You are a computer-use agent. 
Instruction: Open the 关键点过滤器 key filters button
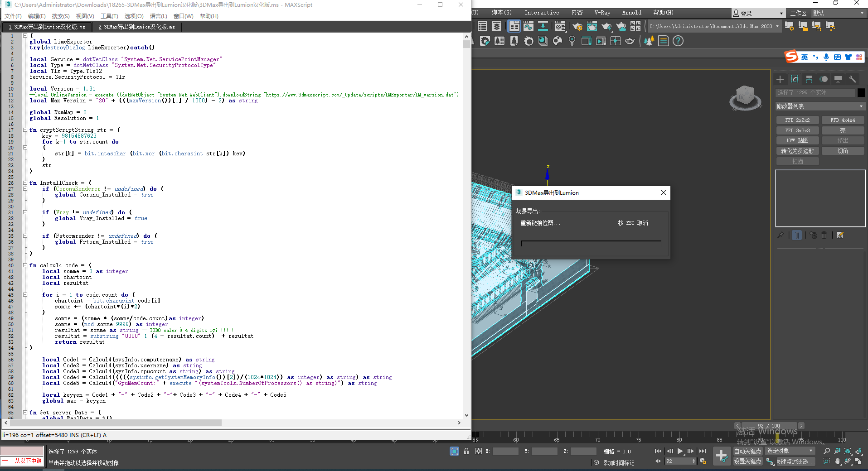[x=795, y=461]
